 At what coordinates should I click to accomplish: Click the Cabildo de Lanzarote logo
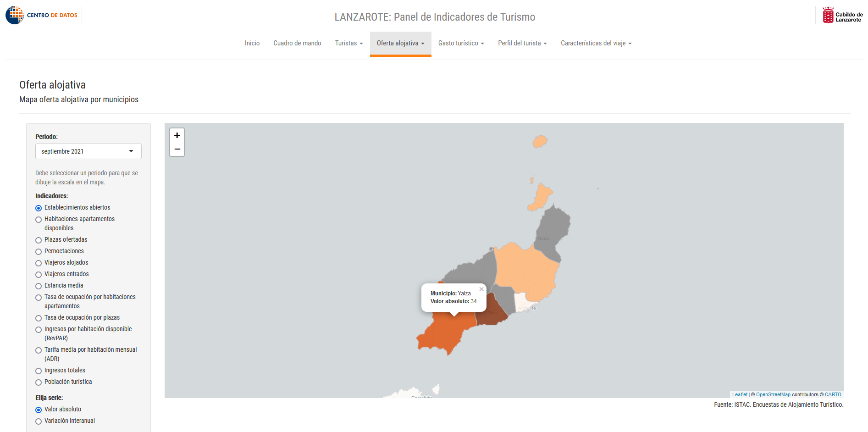[842, 15]
